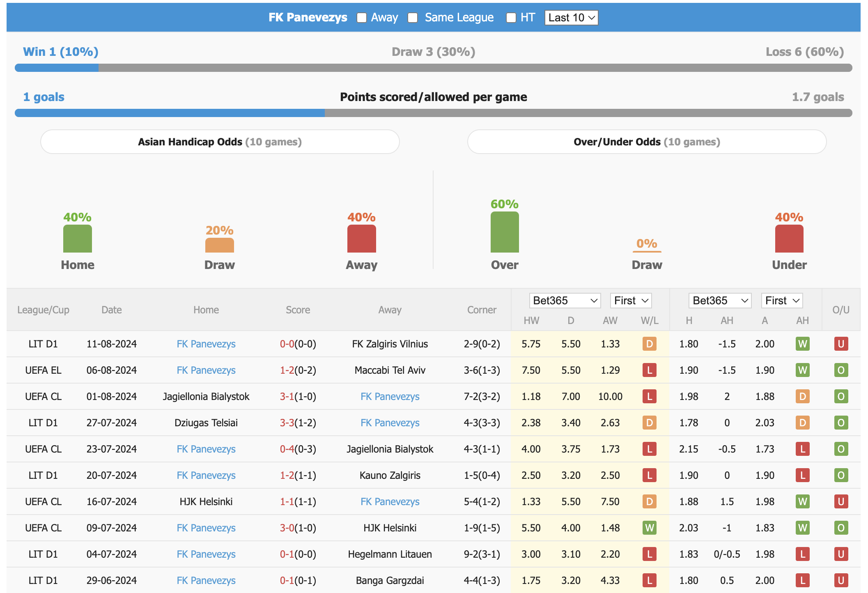Enable the Away checkbox
The width and height of the screenshot is (868, 593).
click(362, 18)
